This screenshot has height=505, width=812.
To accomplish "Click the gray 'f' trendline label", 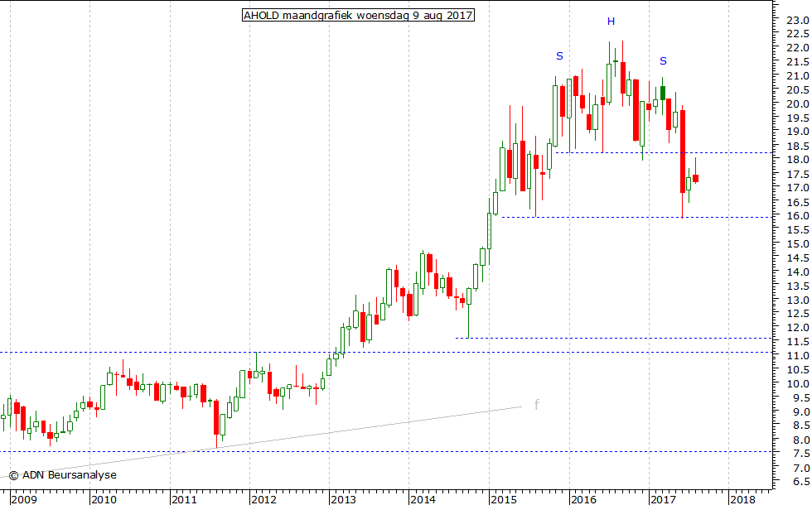I will tap(537, 404).
